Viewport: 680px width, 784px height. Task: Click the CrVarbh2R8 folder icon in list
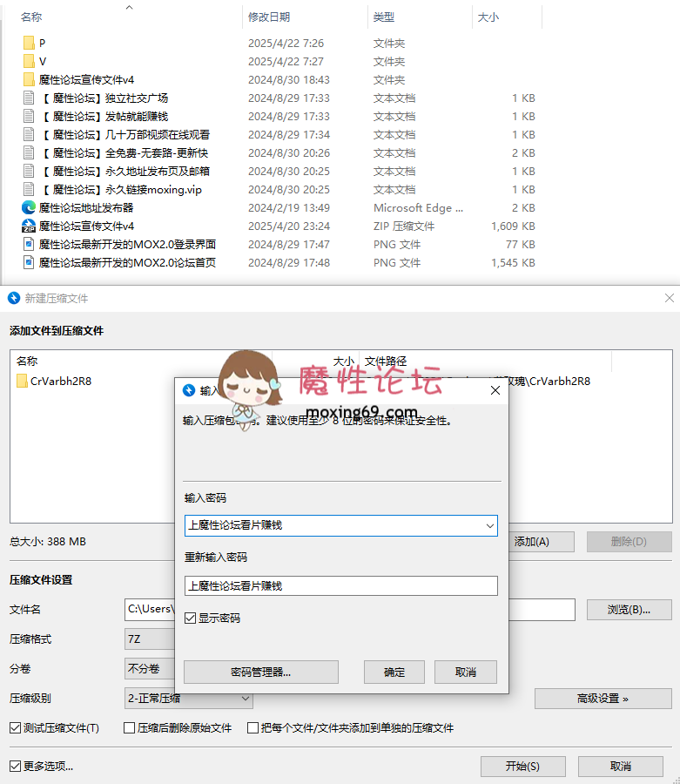[22, 381]
